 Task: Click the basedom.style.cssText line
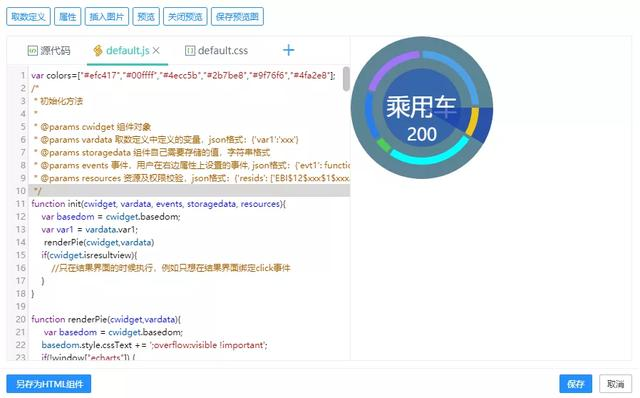[x=154, y=345]
